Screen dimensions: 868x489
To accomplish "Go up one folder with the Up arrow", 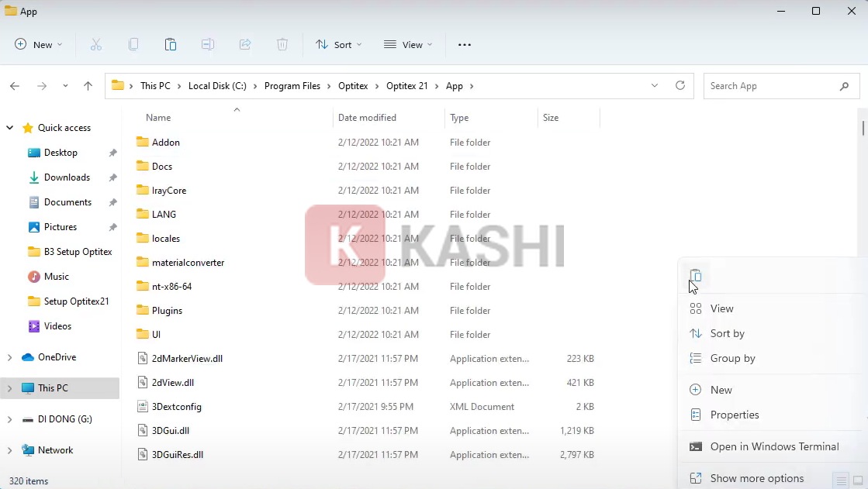I will coord(88,86).
